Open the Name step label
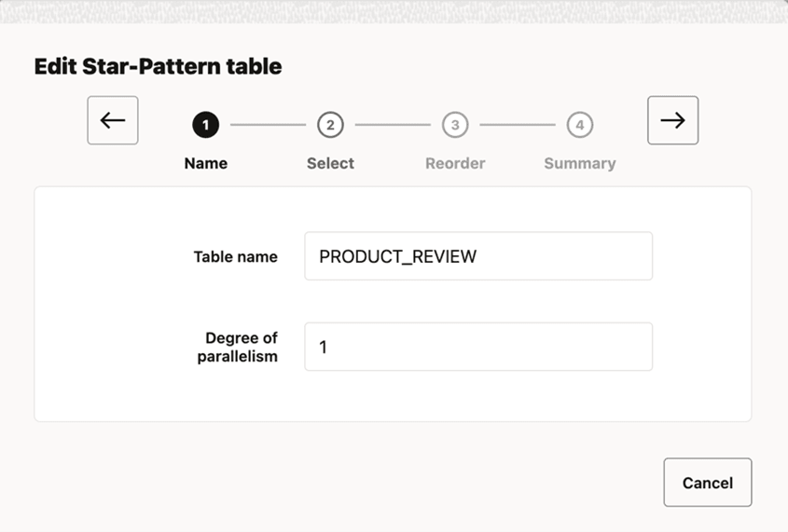The image size is (788, 532). click(206, 163)
